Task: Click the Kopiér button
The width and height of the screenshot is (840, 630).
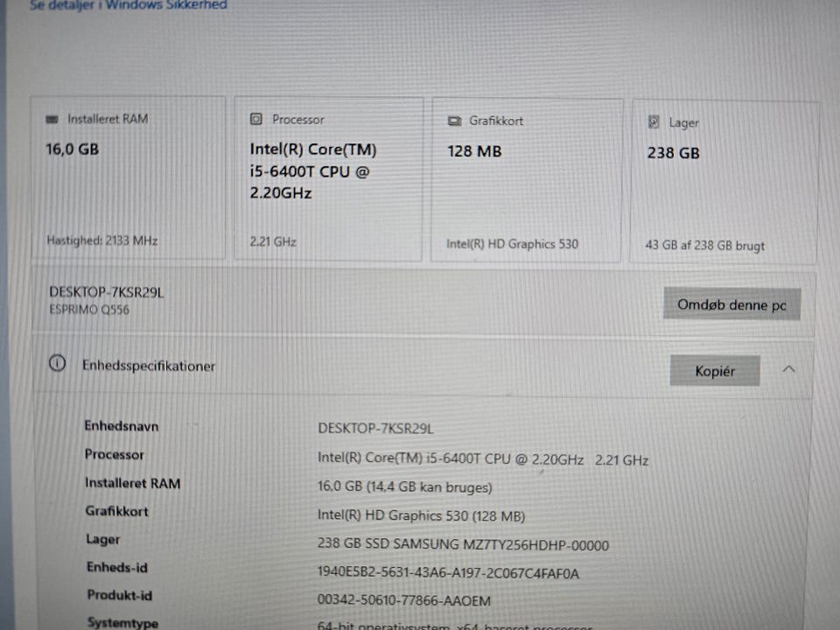Action: pyautogui.click(x=715, y=370)
